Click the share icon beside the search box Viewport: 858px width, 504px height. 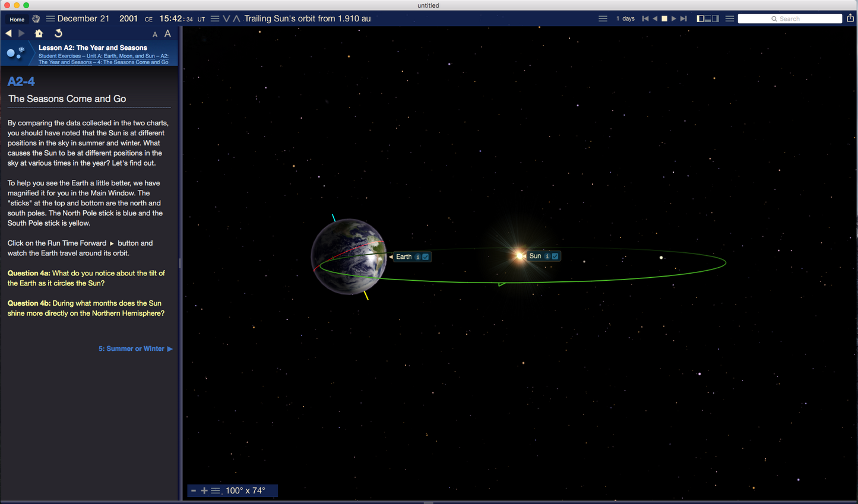850,18
